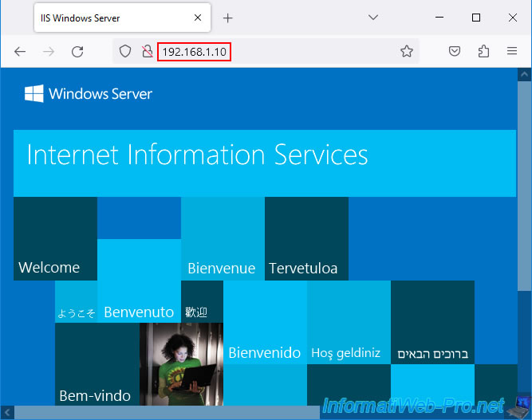Go back using the back arrow

point(20,52)
